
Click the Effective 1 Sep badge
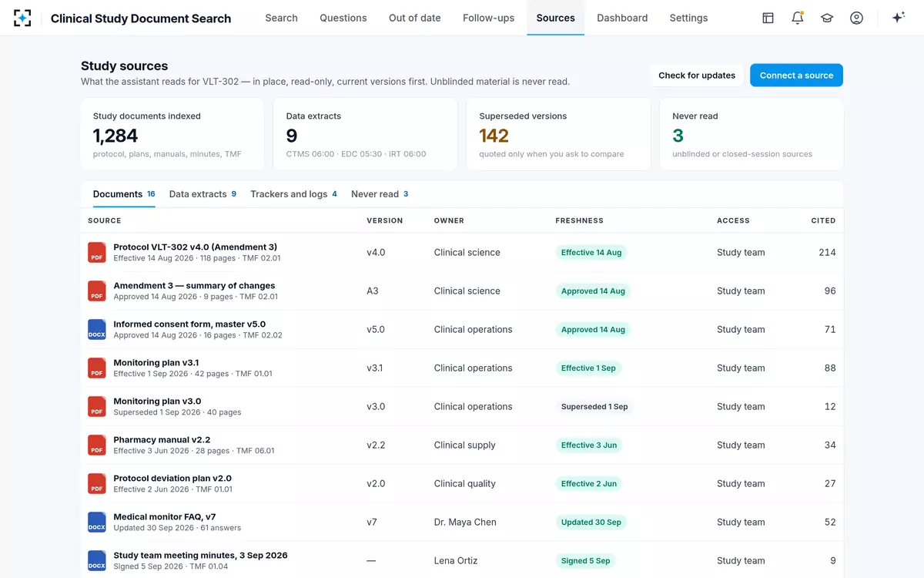[588, 368]
